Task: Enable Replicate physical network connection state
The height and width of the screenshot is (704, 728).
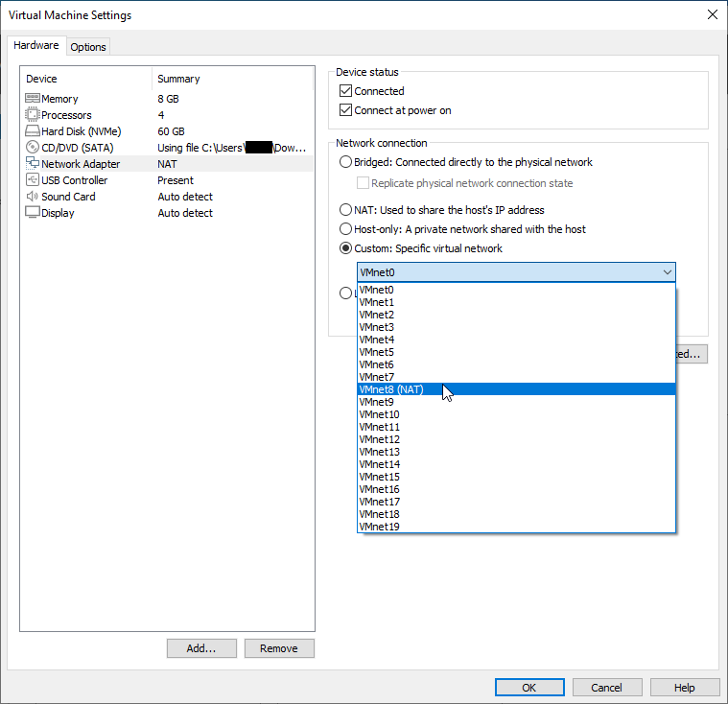Action: [363, 183]
